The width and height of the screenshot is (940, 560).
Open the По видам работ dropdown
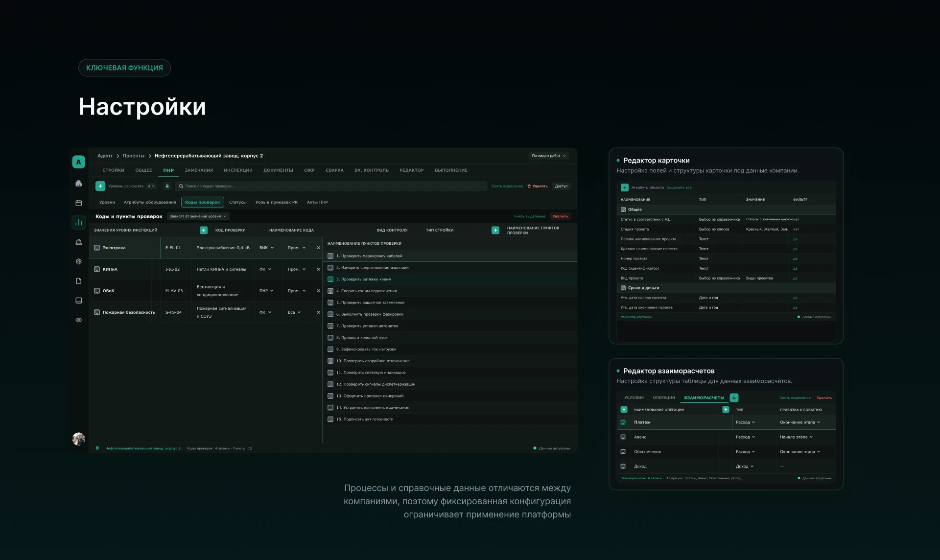pyautogui.click(x=549, y=156)
